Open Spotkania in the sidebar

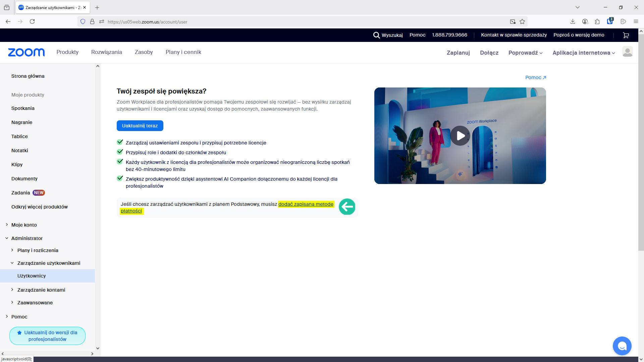pos(23,108)
